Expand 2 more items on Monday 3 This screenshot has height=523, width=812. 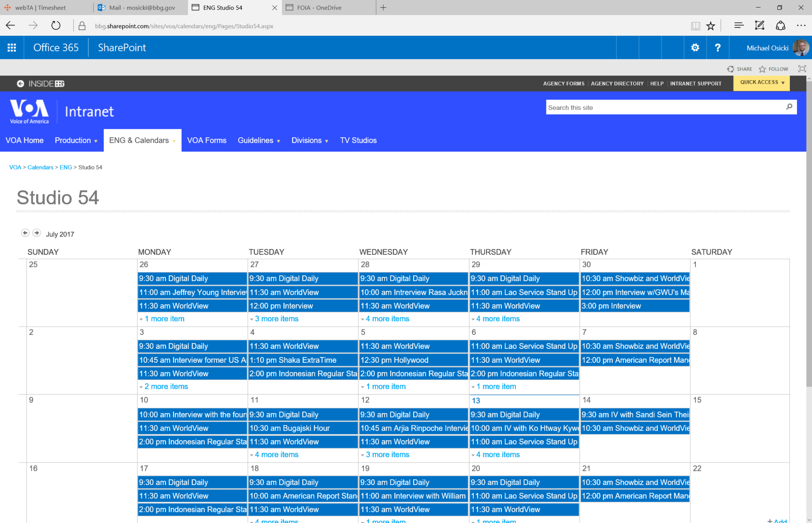166,386
